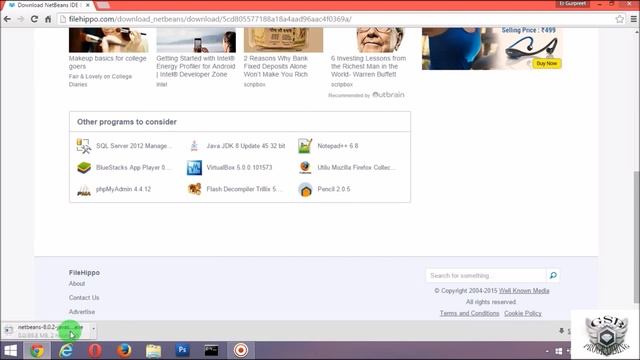
Task: Close the Download NetBeans IDE tab
Action: pos(87,5)
